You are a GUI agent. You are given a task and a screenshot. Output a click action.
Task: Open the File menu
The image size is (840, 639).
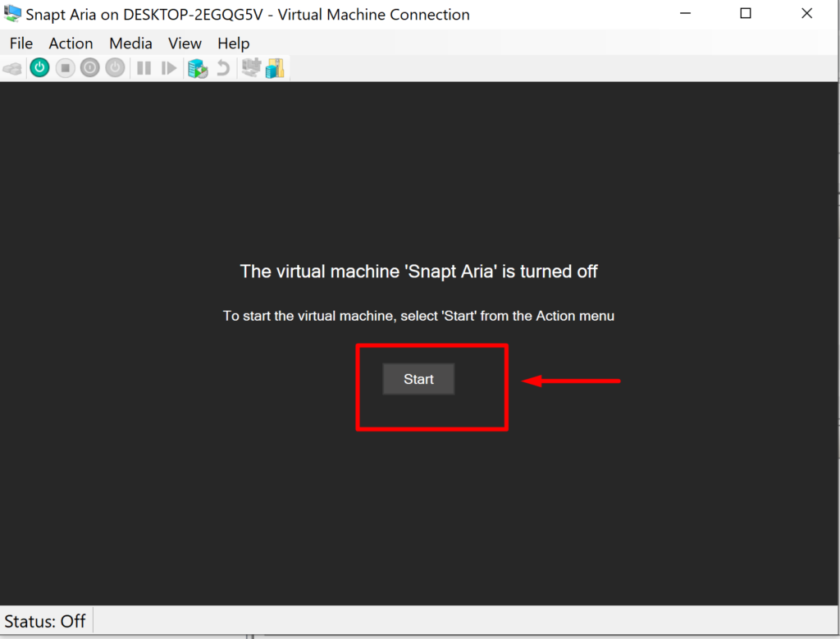click(x=21, y=43)
